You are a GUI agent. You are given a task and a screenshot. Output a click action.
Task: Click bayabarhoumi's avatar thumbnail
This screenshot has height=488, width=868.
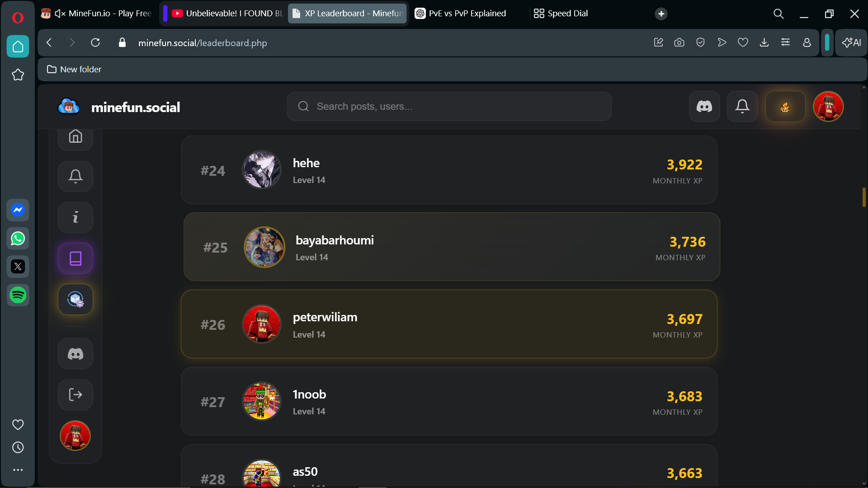(x=264, y=247)
